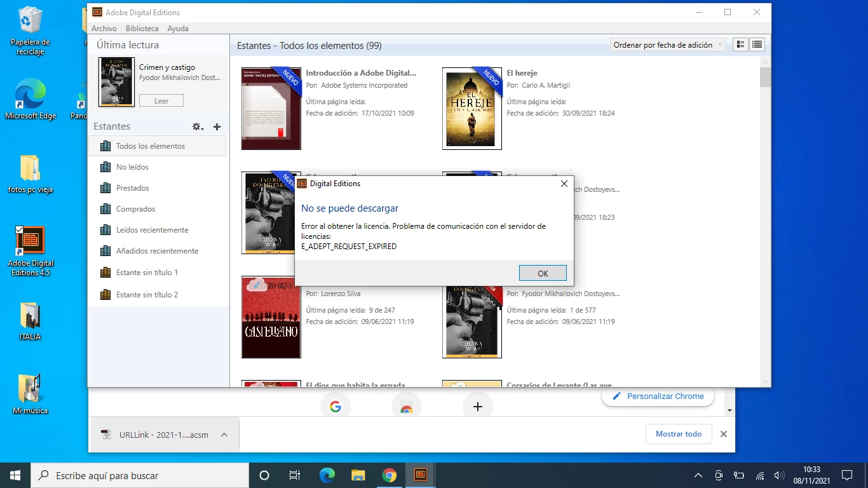Add a new bookshelf with plus icon
The image size is (868, 488).
pyautogui.click(x=217, y=126)
